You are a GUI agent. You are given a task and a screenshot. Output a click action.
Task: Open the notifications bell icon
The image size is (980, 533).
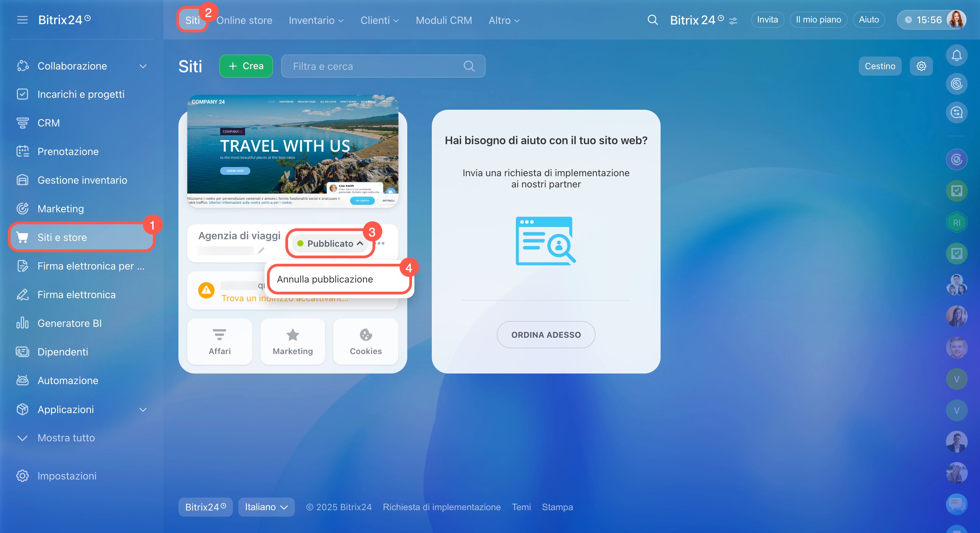(x=956, y=56)
